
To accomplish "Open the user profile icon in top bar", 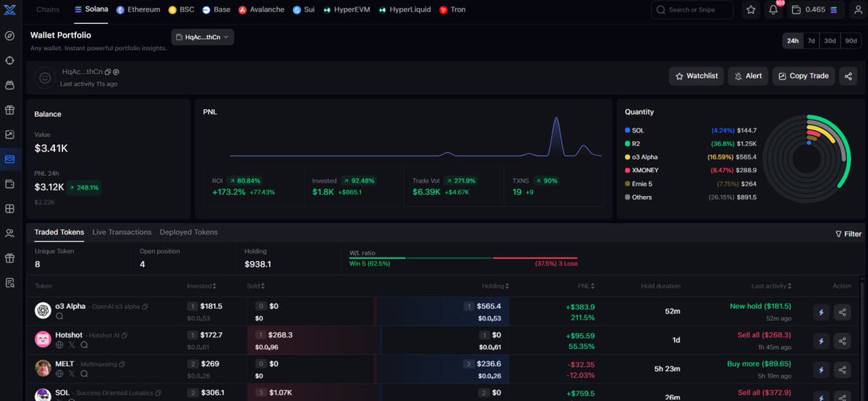I will pyautogui.click(x=858, y=9).
